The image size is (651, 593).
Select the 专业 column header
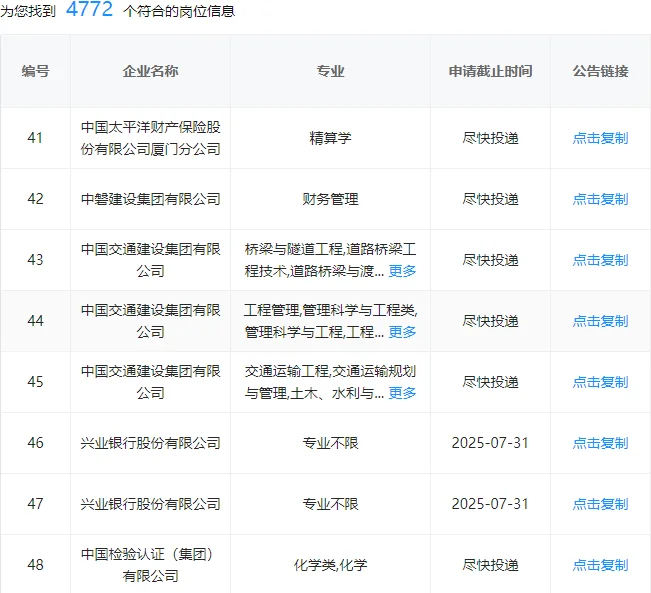point(330,71)
